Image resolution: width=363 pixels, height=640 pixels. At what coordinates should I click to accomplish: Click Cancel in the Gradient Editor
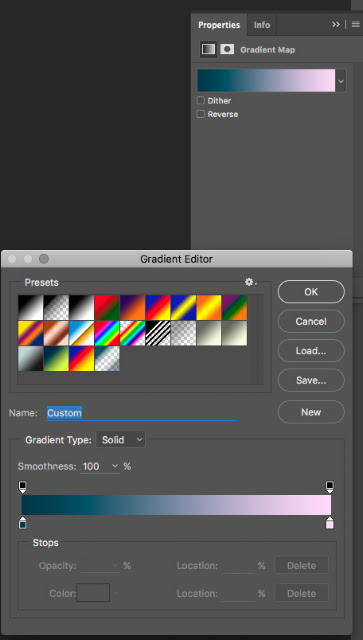pyautogui.click(x=311, y=321)
